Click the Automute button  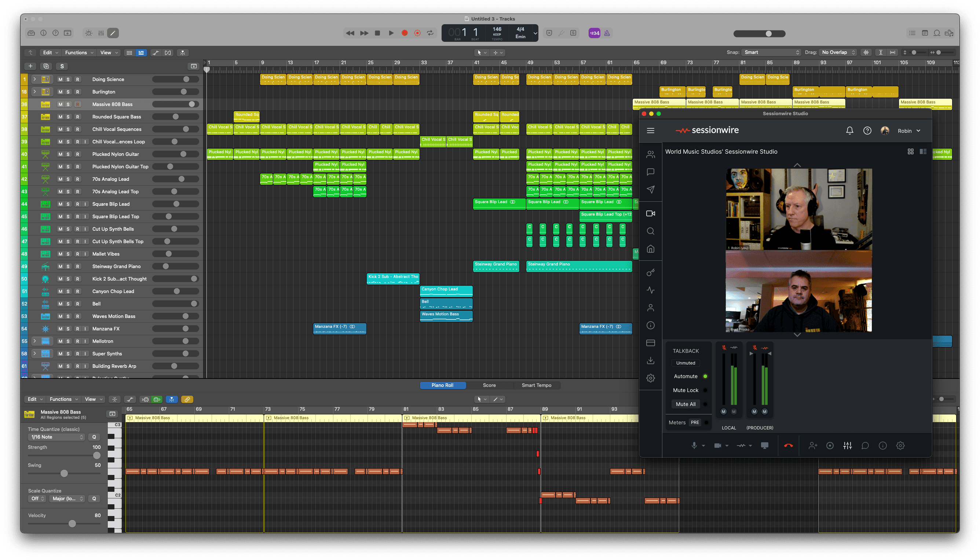click(x=690, y=377)
